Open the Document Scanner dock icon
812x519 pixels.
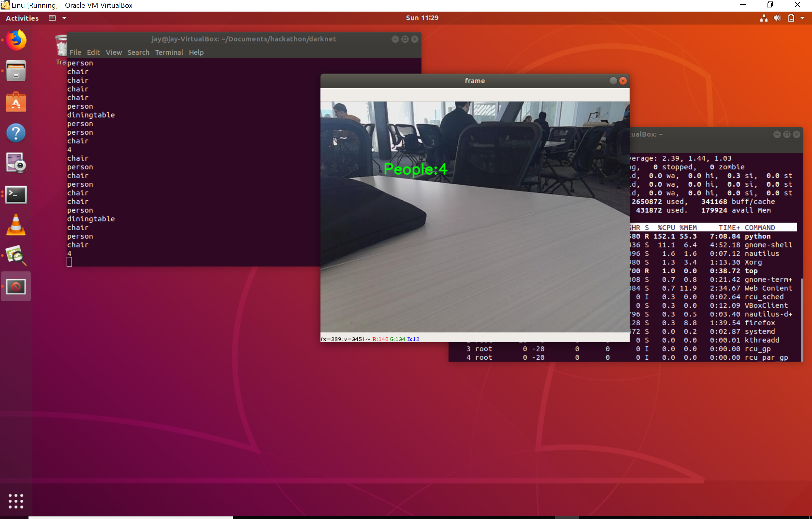click(16, 256)
